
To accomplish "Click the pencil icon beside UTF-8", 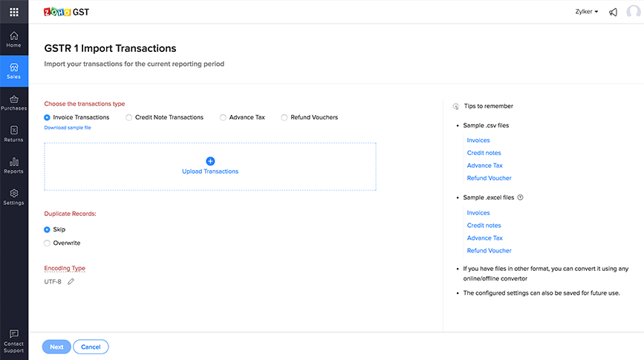I will click(71, 282).
